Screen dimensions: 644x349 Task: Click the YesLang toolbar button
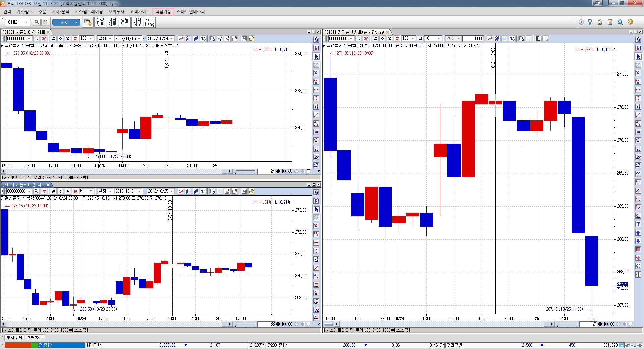point(149,22)
